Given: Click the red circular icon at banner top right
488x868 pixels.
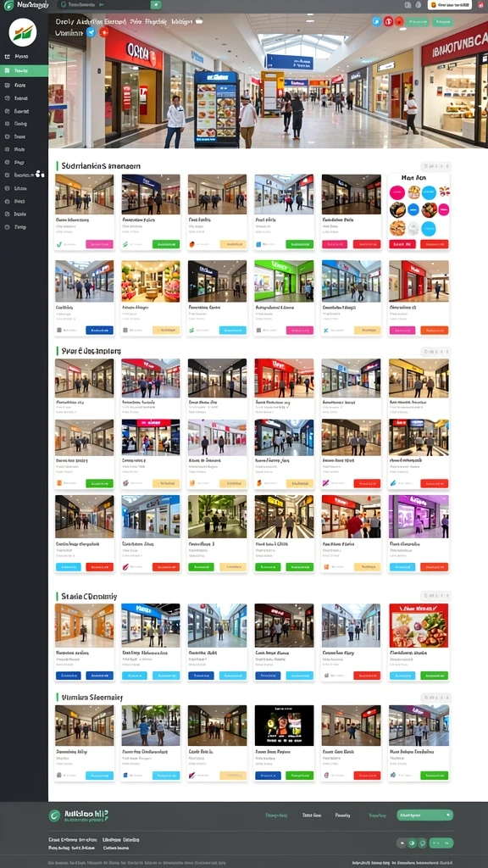Looking at the screenshot, I should (x=388, y=21).
